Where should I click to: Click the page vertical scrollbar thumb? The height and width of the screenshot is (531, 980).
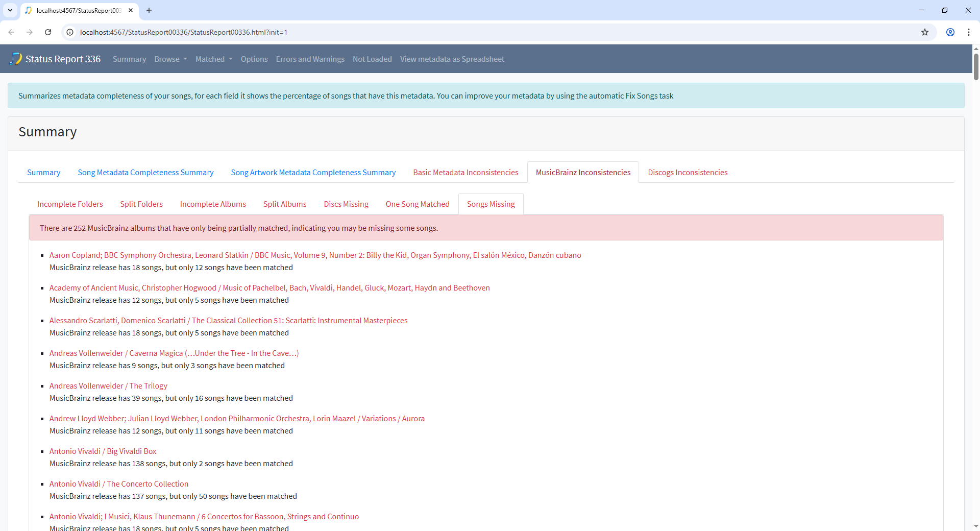click(976, 66)
